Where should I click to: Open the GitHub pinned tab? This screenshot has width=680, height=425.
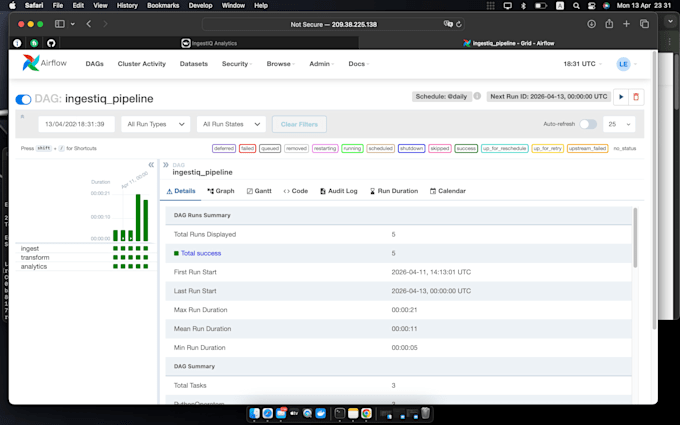click(51, 43)
